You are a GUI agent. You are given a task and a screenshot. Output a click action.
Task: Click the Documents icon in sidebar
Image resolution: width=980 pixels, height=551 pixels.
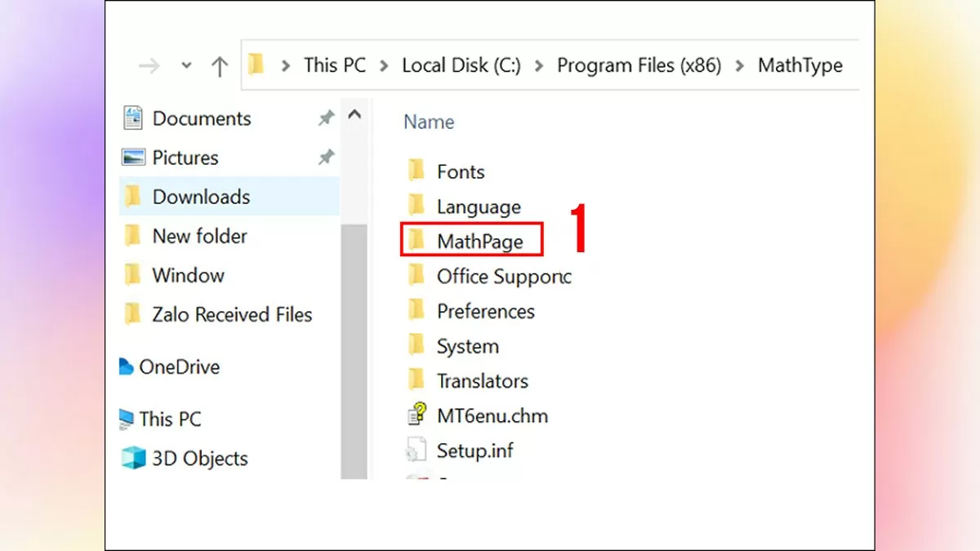(132, 118)
